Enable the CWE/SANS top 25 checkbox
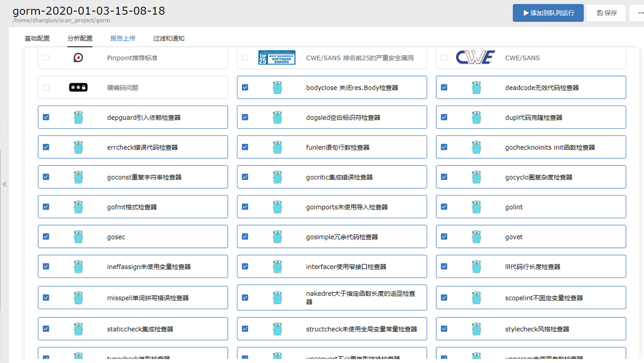 click(245, 57)
